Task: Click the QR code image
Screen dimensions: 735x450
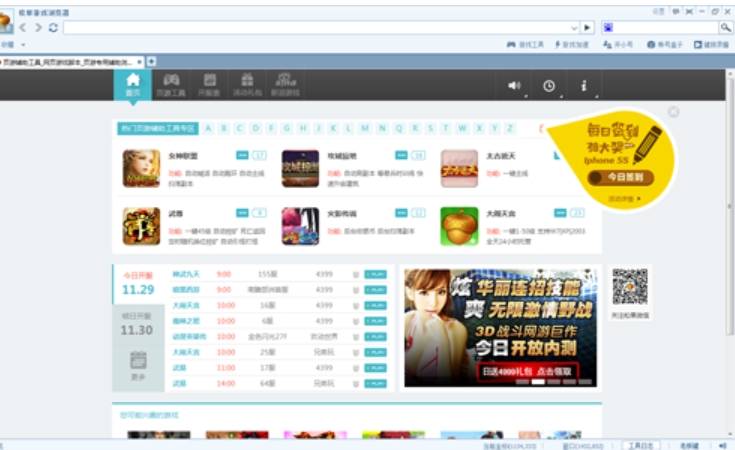Action: coord(630,286)
